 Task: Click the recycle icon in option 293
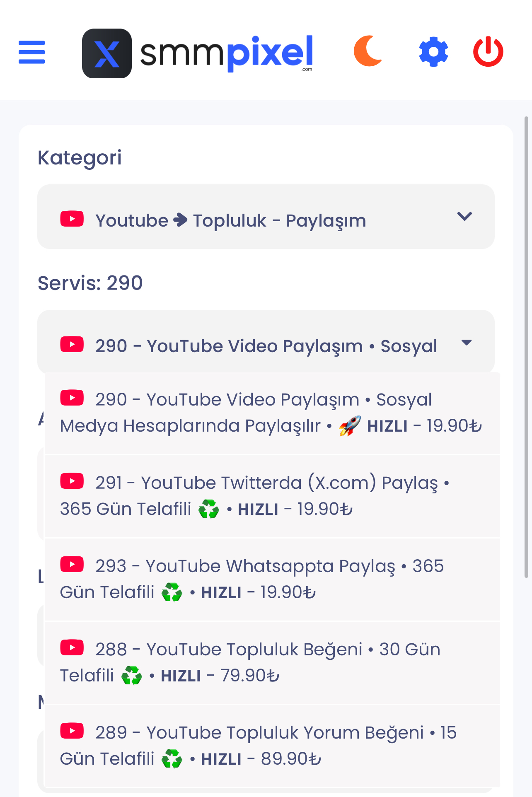point(172,592)
